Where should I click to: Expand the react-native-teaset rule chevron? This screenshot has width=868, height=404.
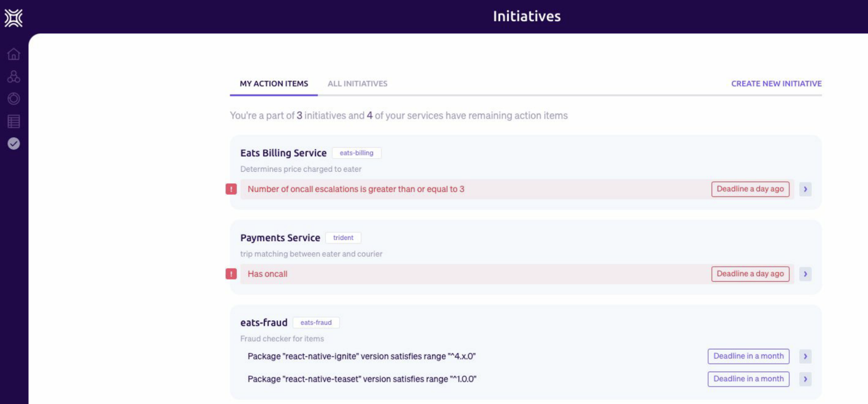click(806, 379)
